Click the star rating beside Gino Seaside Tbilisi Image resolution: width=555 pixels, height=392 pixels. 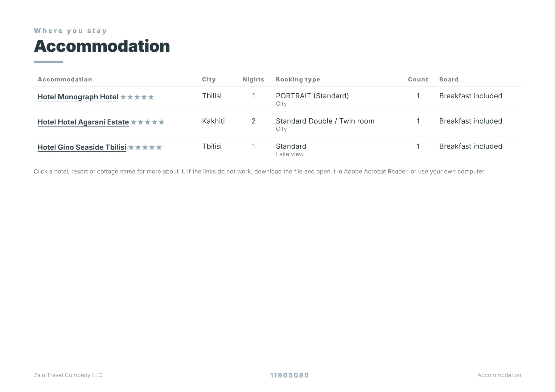tap(145, 148)
